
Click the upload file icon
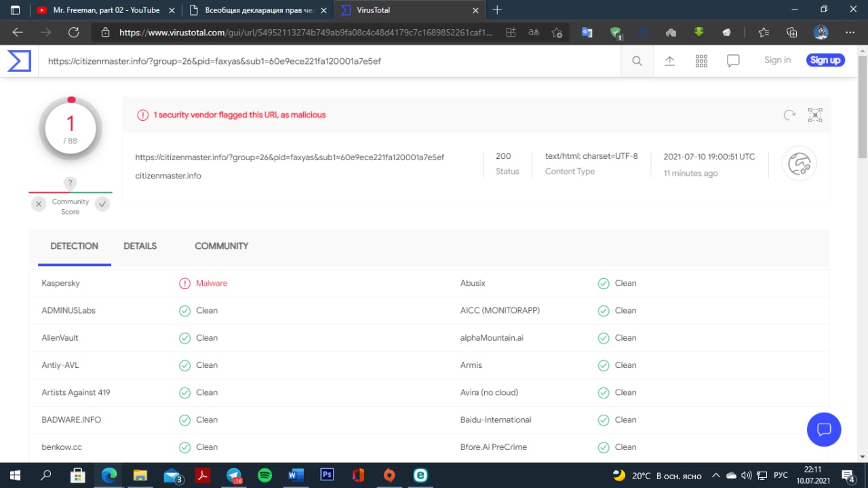(669, 60)
